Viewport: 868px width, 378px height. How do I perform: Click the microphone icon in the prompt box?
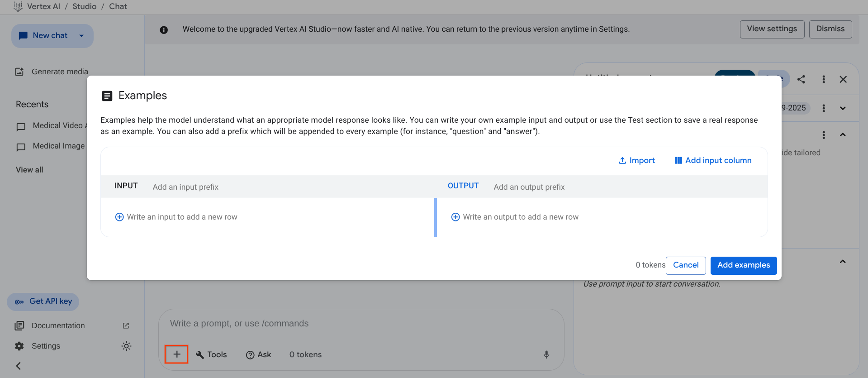tap(546, 354)
